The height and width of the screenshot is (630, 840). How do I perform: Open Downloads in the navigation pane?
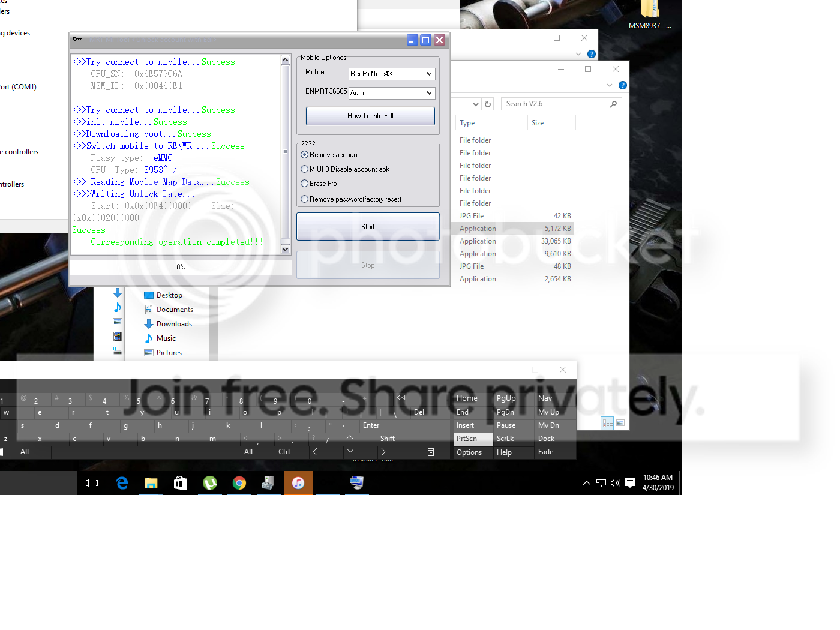[x=174, y=324]
